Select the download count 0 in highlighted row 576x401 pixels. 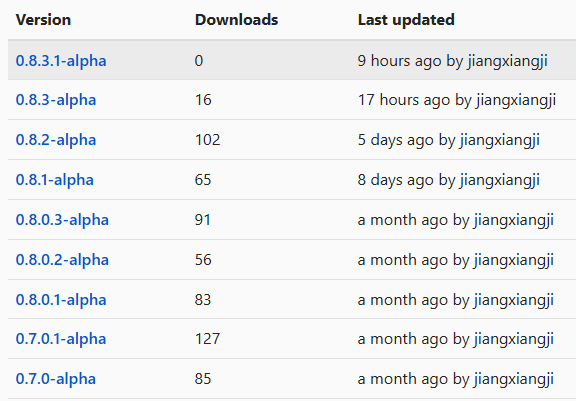199,61
